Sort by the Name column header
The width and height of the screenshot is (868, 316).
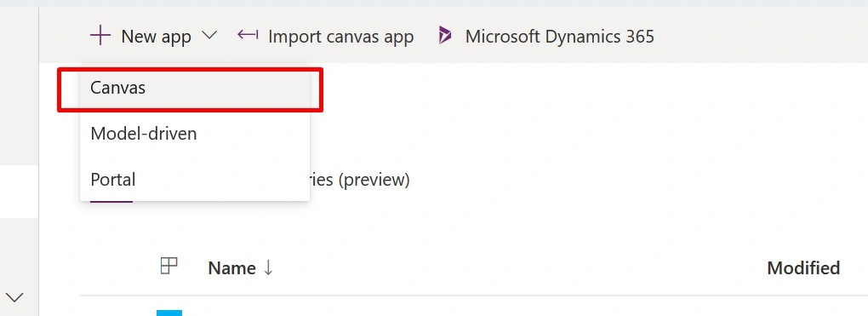pos(232,268)
